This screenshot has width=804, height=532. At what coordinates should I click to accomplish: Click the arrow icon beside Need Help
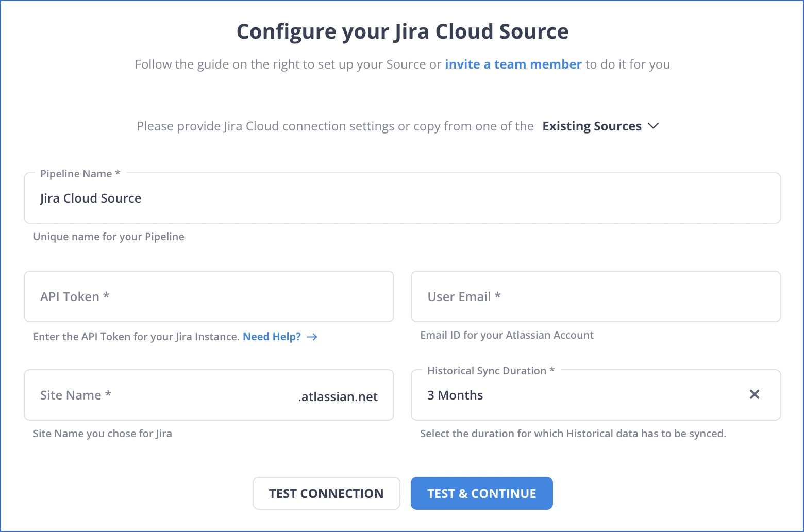coord(312,337)
